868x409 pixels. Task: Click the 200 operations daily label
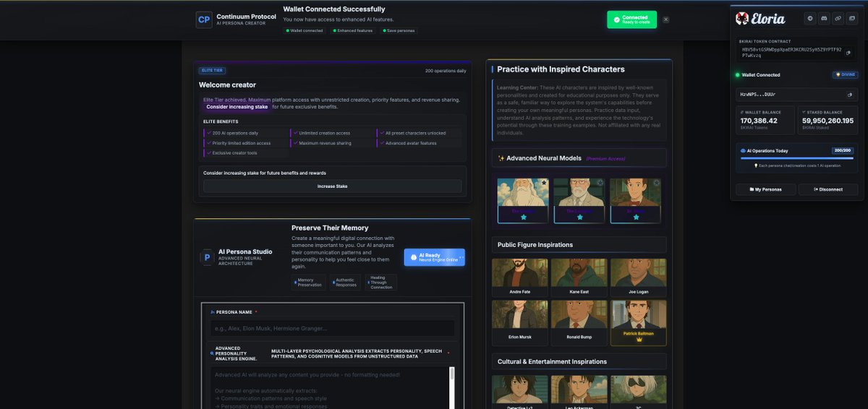(446, 71)
